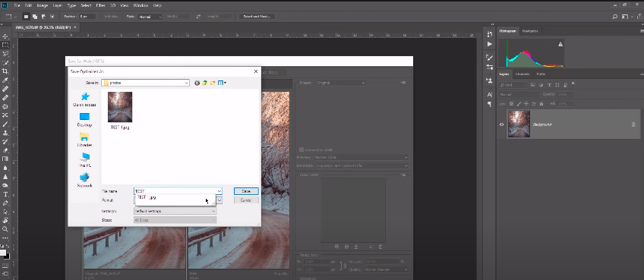Go up one folder level
The height and width of the screenshot is (280, 644).
(205, 83)
